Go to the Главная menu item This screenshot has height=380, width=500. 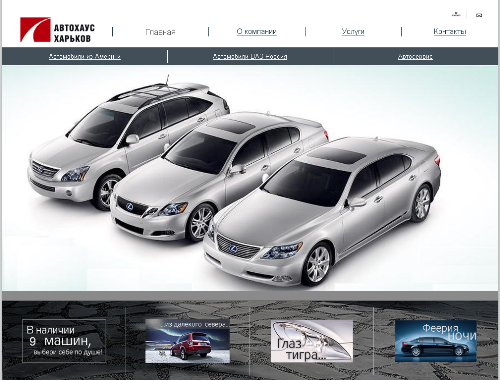tap(160, 32)
